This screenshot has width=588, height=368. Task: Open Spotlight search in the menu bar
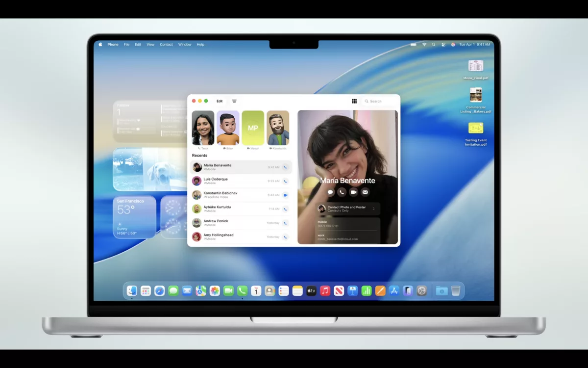(434, 44)
